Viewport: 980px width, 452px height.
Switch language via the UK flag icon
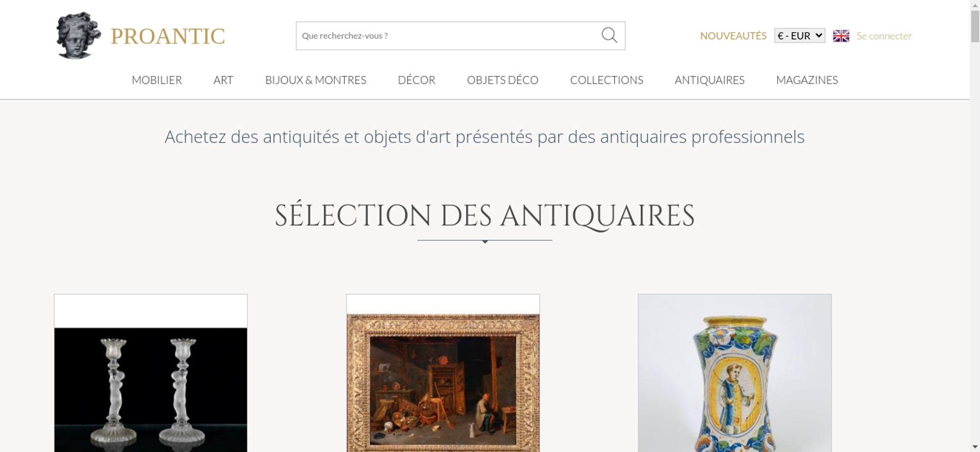tap(841, 36)
